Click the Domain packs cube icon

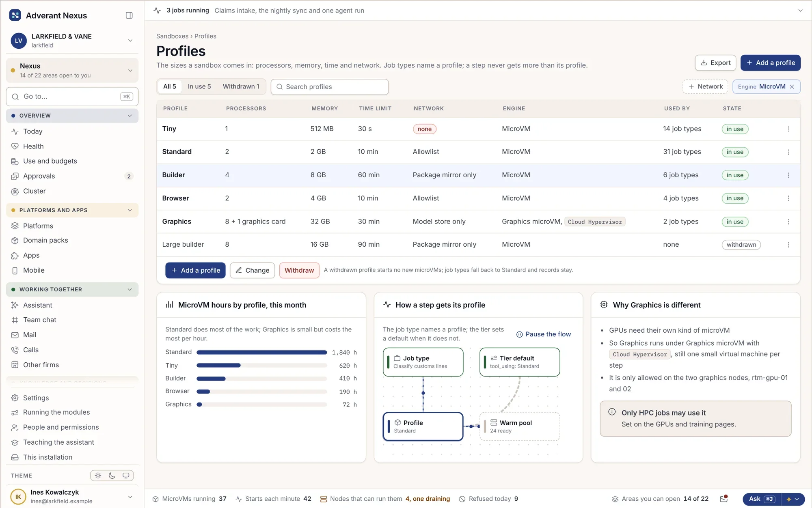15,241
